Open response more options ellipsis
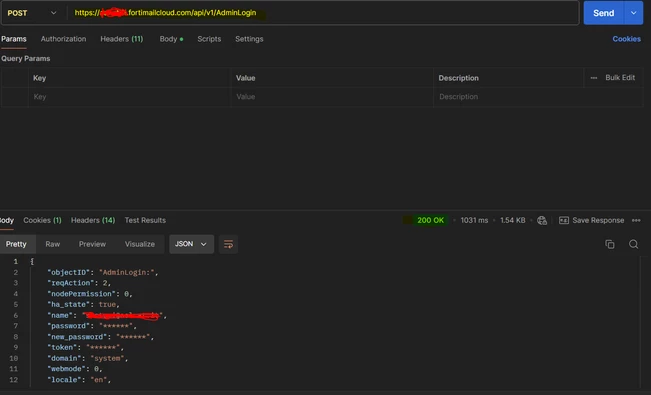This screenshot has height=395, width=651. (x=636, y=221)
